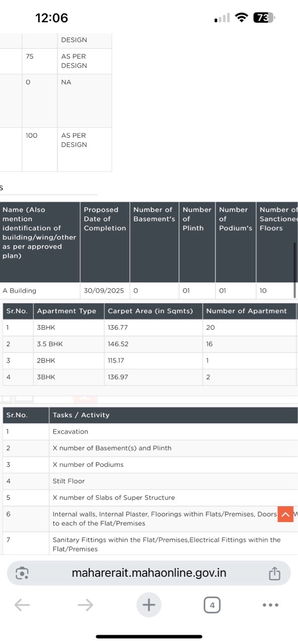Tap the orange scroll-to-top arrow button
Image resolution: width=298 pixels, height=644 pixels.
285,515
